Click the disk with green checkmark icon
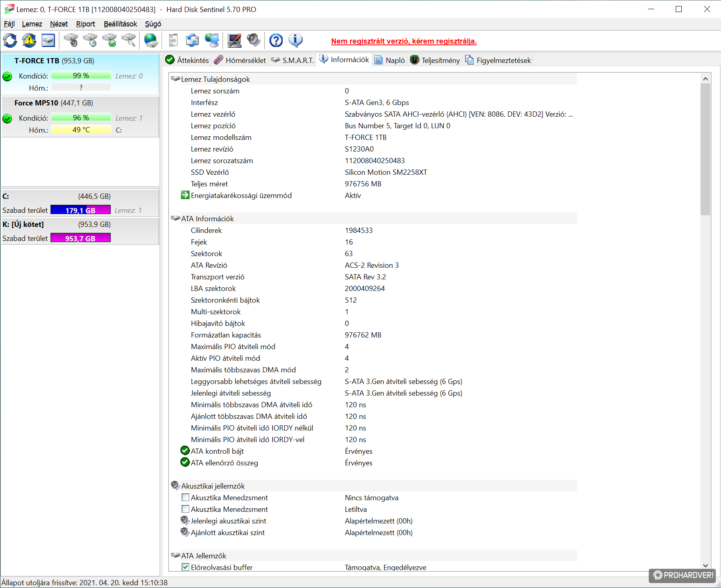The width and height of the screenshot is (721, 588). click(x=110, y=40)
